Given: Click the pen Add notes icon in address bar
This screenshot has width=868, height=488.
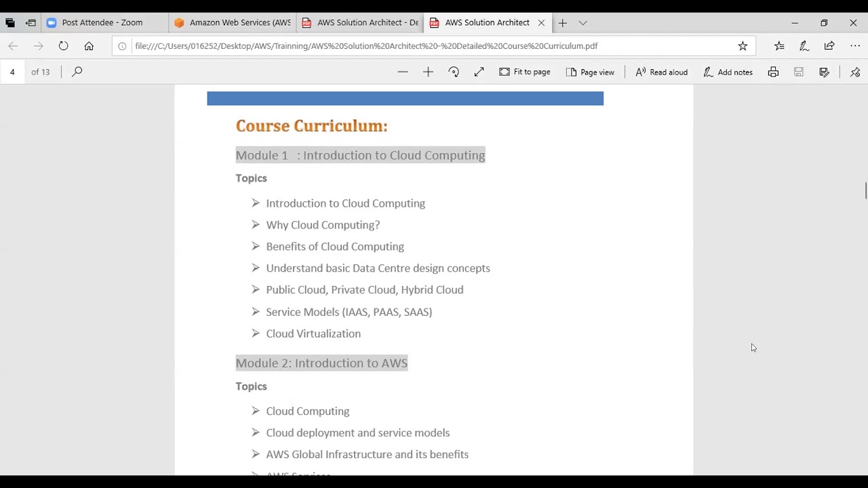Looking at the screenshot, I should click(804, 46).
